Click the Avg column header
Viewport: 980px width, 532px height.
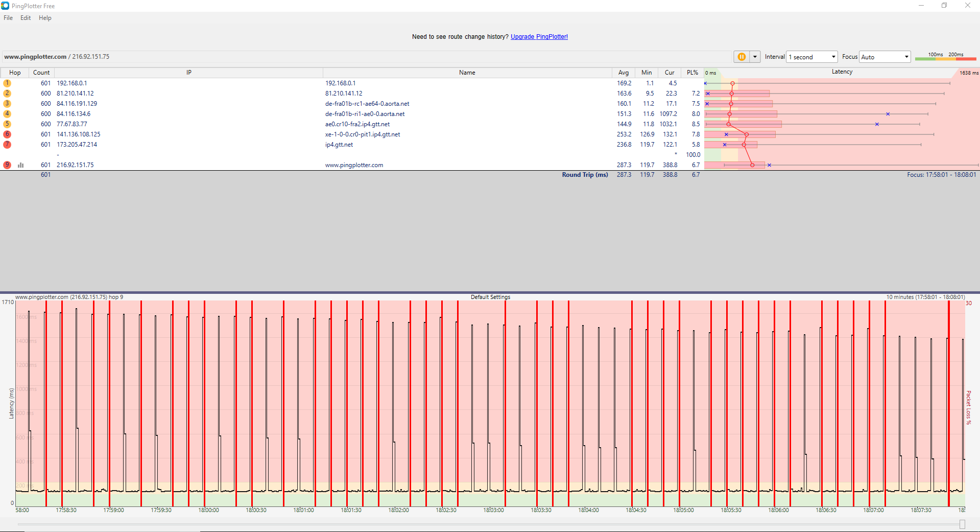[624, 73]
